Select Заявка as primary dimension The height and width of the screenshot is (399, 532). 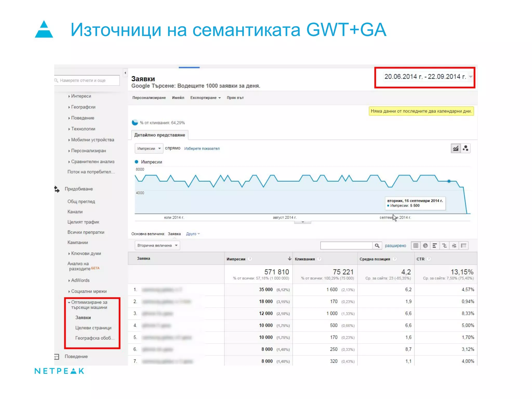coord(174,234)
